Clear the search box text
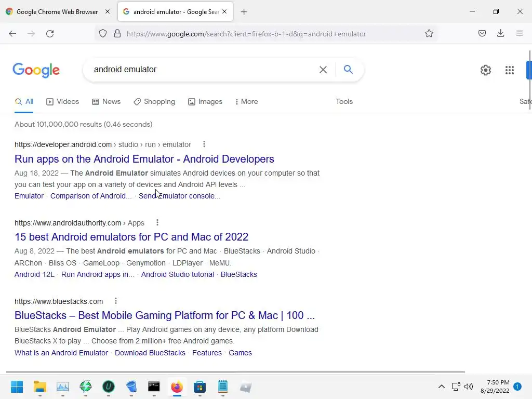Image resolution: width=532 pixels, height=399 pixels. pyautogui.click(x=323, y=70)
